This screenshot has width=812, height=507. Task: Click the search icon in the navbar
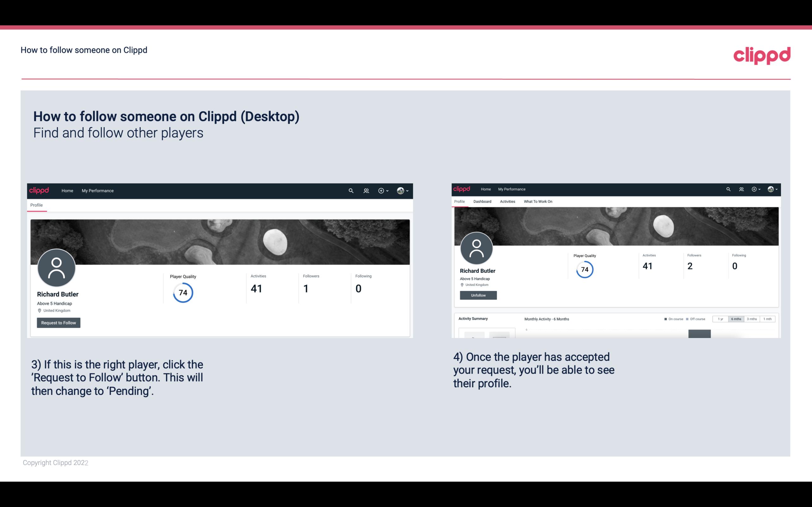pyautogui.click(x=350, y=190)
